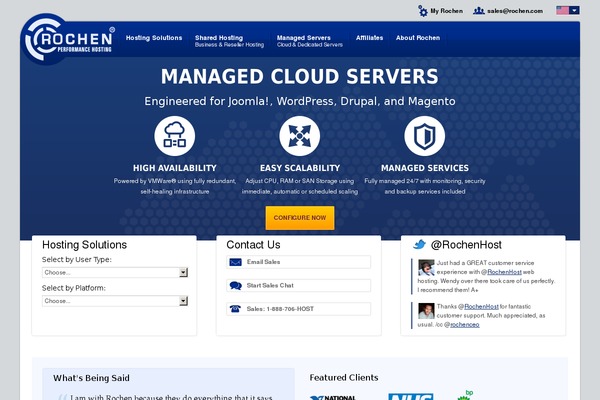The image size is (600, 400).
Task: Click the Email Sales button
Action: click(298, 262)
